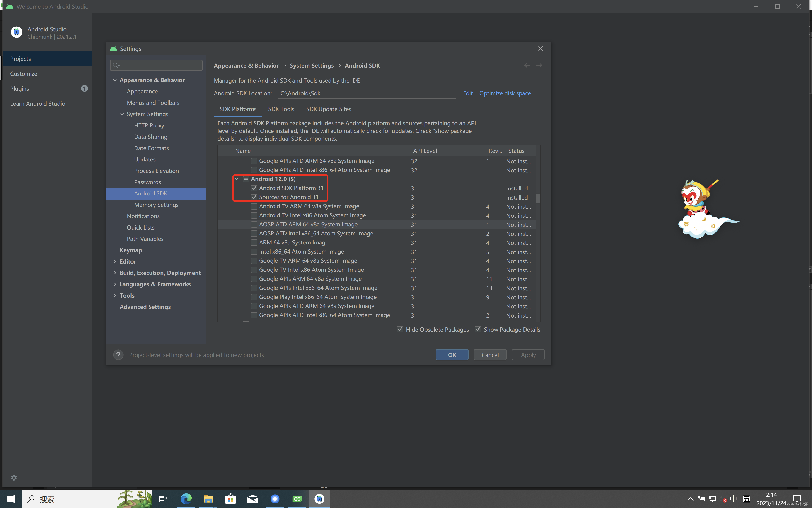Click the blue circular app icon on taskbar
The height and width of the screenshot is (508, 812).
[275, 499]
